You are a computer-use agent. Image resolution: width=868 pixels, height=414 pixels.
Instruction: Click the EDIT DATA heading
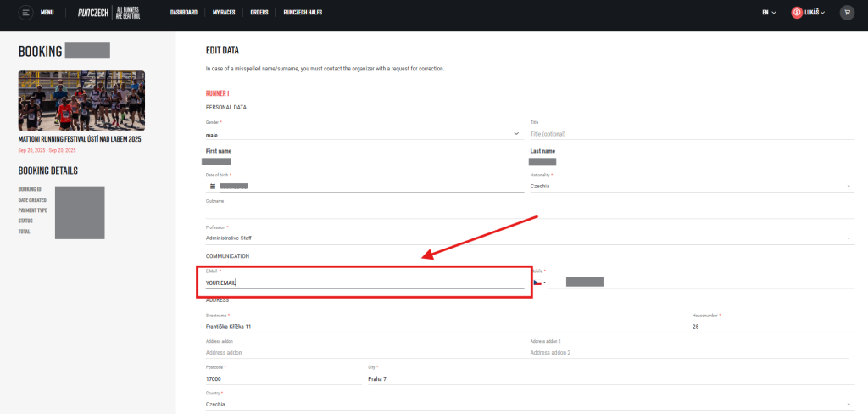click(x=222, y=50)
